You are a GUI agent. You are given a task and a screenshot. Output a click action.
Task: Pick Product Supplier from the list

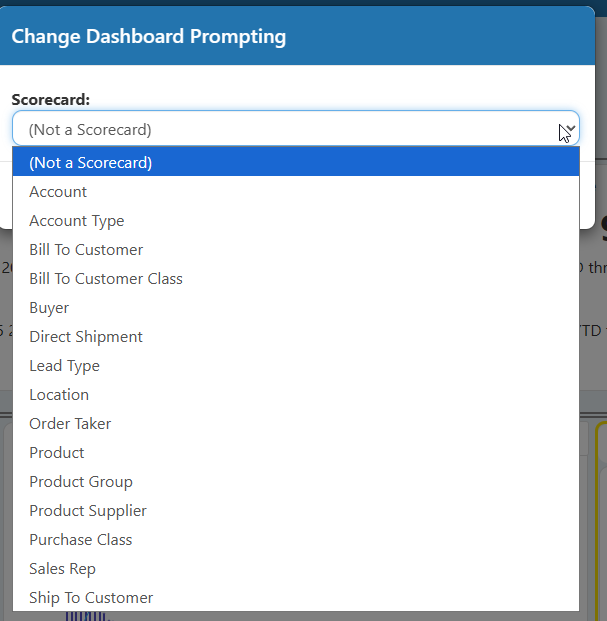click(x=296, y=511)
